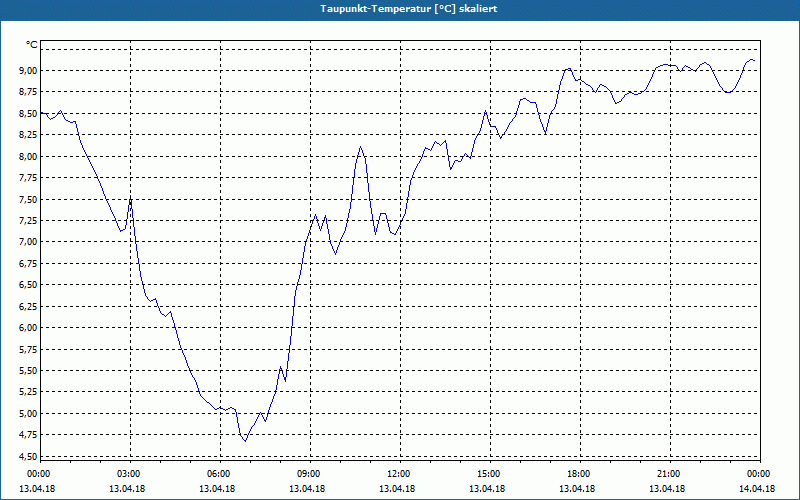Click the '06:00' time label
The height and width of the screenshot is (500, 800).
pos(218,474)
